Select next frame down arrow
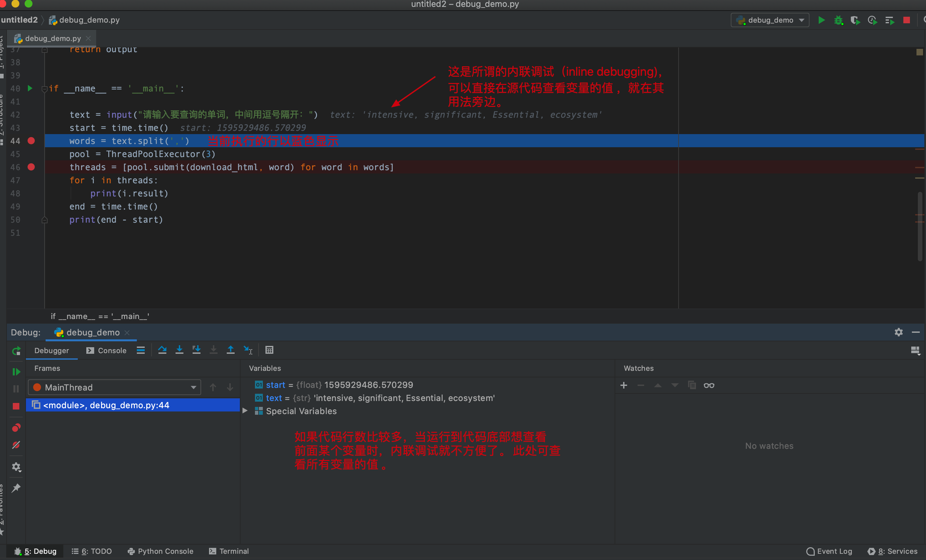 point(230,387)
